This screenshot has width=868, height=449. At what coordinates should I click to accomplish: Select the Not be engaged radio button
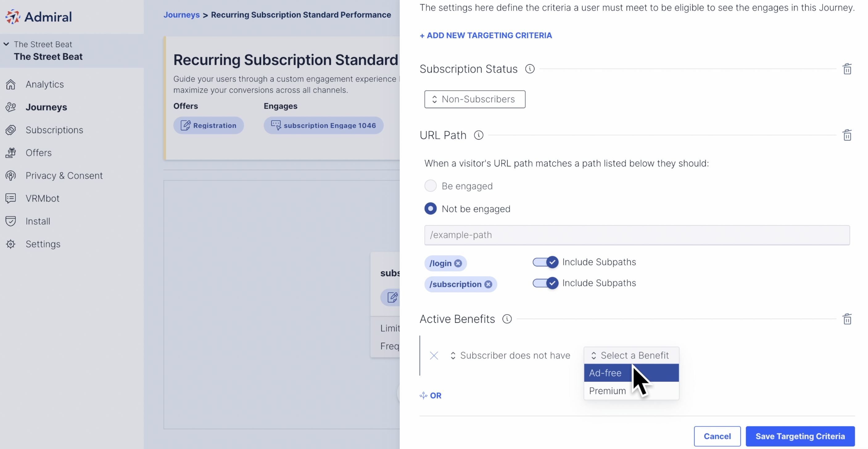tap(430, 209)
